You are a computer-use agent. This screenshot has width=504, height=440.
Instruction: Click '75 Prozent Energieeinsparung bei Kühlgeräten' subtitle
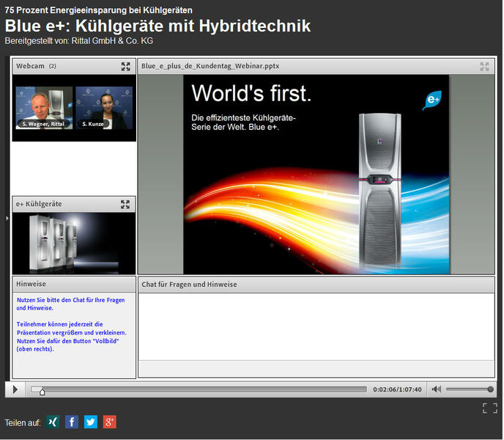[99, 10]
